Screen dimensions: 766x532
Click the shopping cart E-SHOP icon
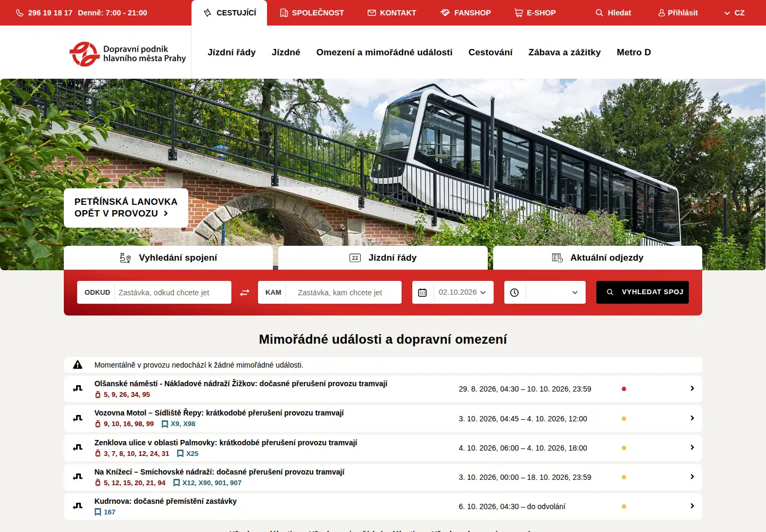(x=519, y=13)
